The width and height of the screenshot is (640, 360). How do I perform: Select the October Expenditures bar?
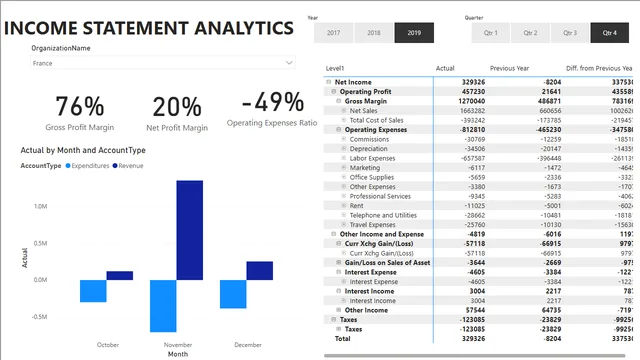93,291
